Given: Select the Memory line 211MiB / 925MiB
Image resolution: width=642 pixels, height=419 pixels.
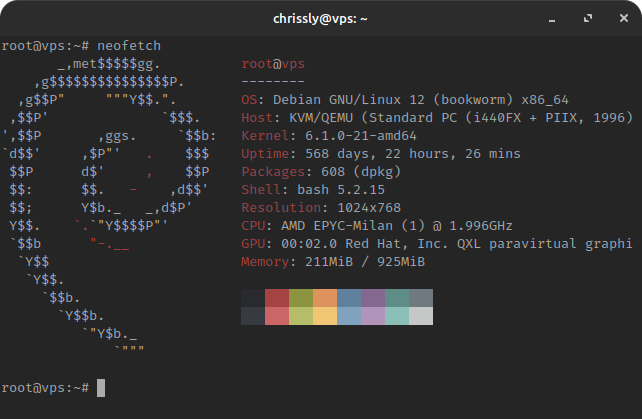Looking at the screenshot, I should click(x=333, y=262).
